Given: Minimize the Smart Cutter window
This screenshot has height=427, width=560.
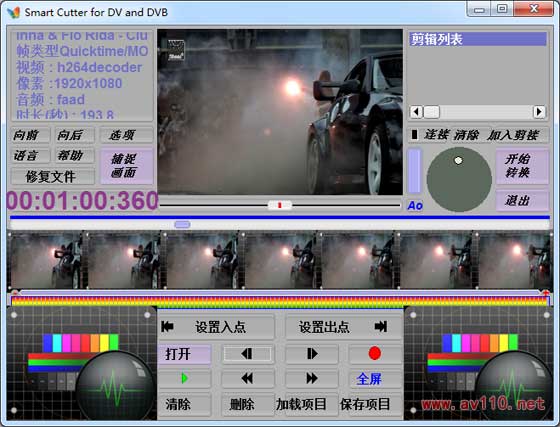Looking at the screenshot, I should point(479,9).
